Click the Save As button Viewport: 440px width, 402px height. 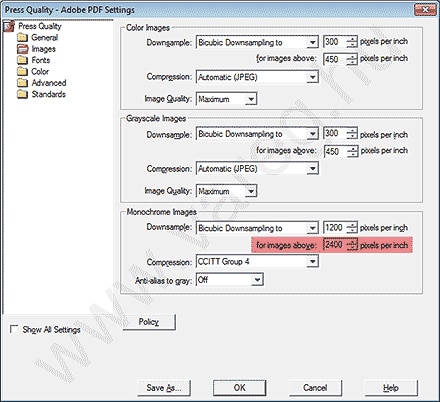164,388
